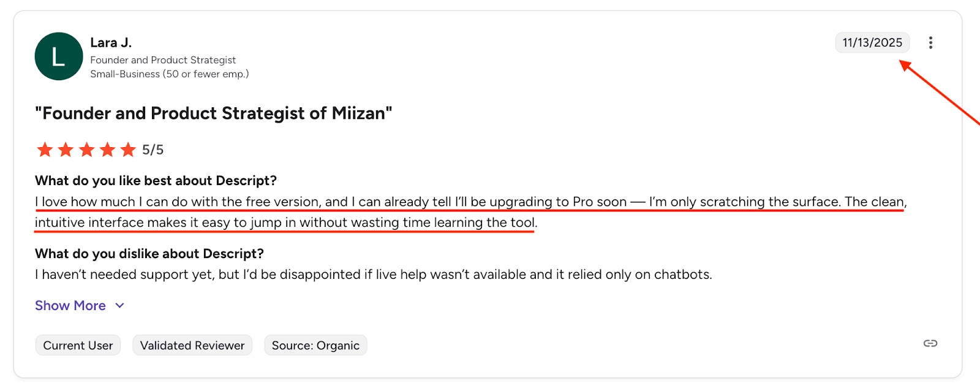Toggle the Current User filter tag
The image size is (980, 388).
pyautogui.click(x=78, y=344)
